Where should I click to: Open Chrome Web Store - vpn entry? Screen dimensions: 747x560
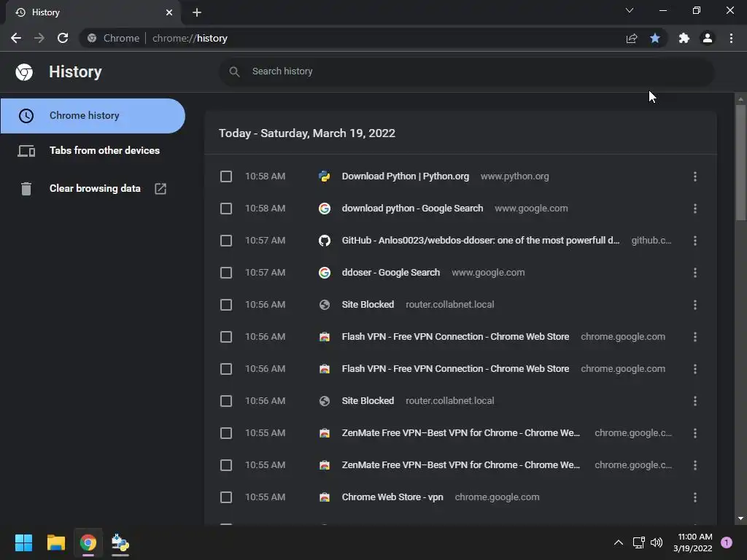[x=392, y=497]
